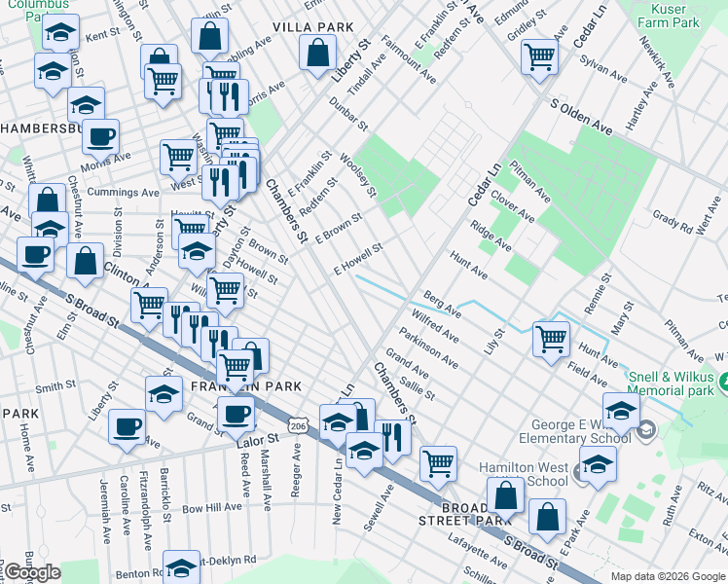
Task: Open the school marker right of Hamilton West High School
Action: 599,464
